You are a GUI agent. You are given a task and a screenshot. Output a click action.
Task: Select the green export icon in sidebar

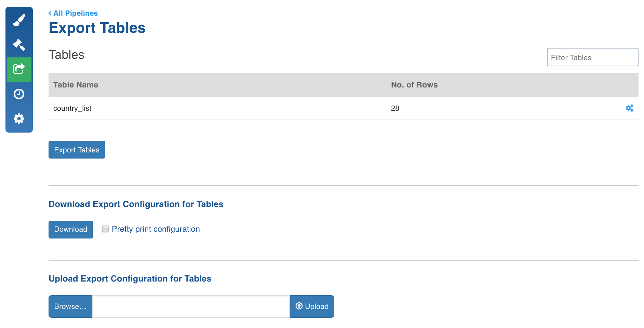[19, 69]
